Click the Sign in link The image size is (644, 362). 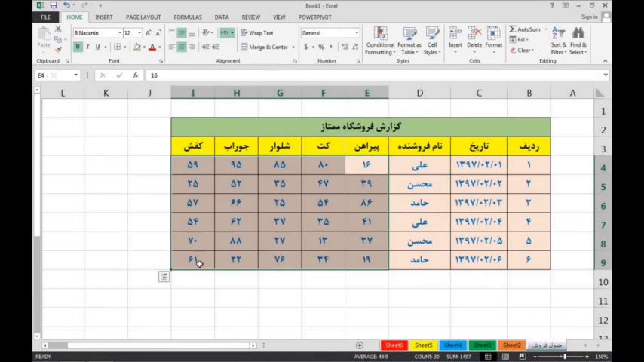589,17
